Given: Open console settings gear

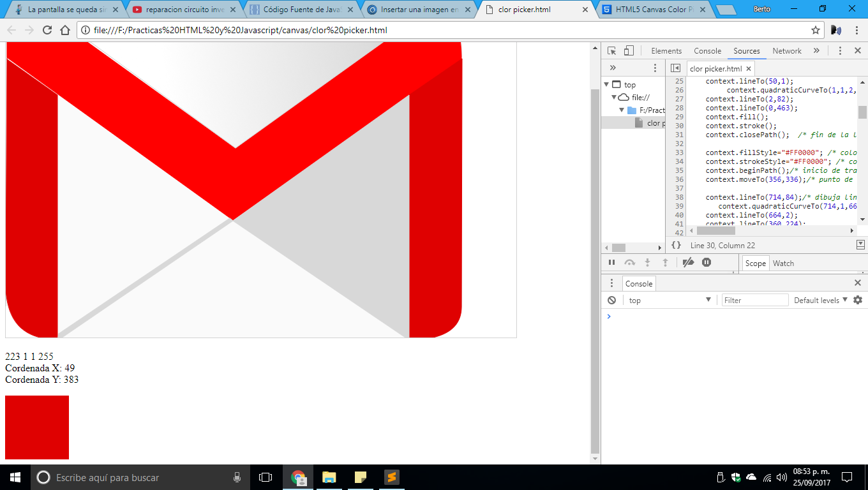Looking at the screenshot, I should click(858, 300).
